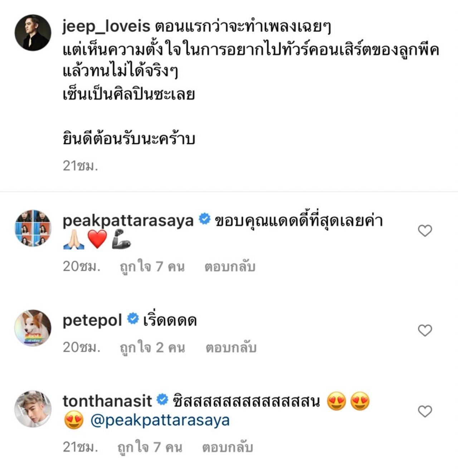View the 7 likes on peakpattarasaya's comment
Viewport: 458px width, 476px height.
pyautogui.click(x=152, y=267)
